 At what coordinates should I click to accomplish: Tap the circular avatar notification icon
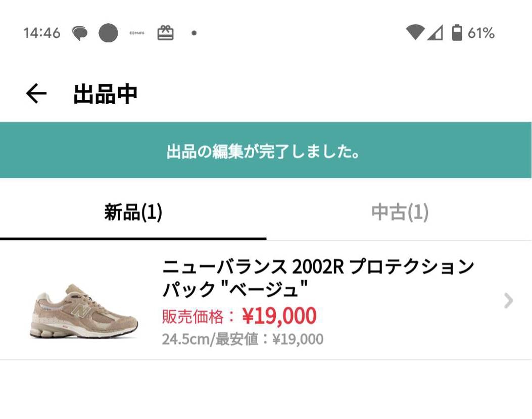[x=108, y=32]
